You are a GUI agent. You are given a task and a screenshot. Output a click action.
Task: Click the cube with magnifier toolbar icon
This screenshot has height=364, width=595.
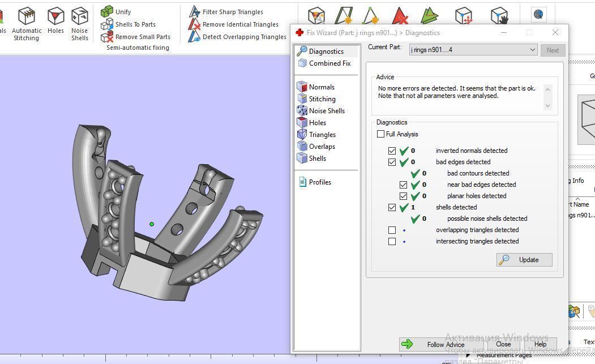coord(316,15)
